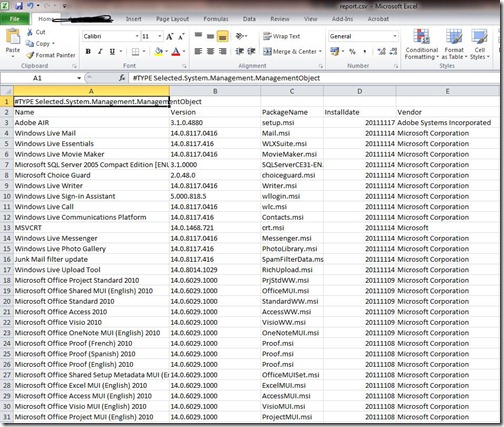Set Middle Align vertical alignment
Viewport: 504px width, 427px height.
tap(210, 36)
